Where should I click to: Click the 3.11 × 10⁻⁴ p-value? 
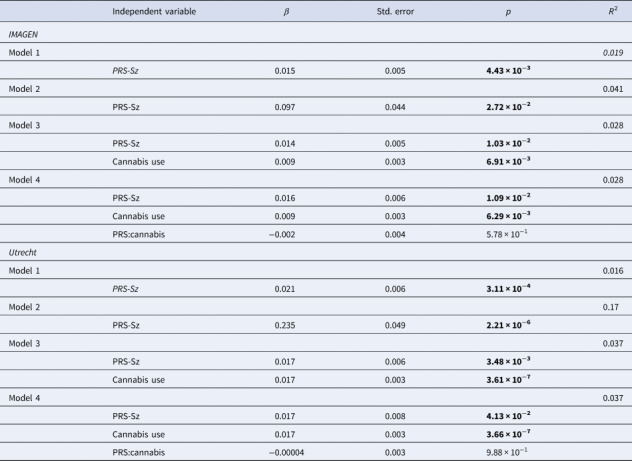508,288
